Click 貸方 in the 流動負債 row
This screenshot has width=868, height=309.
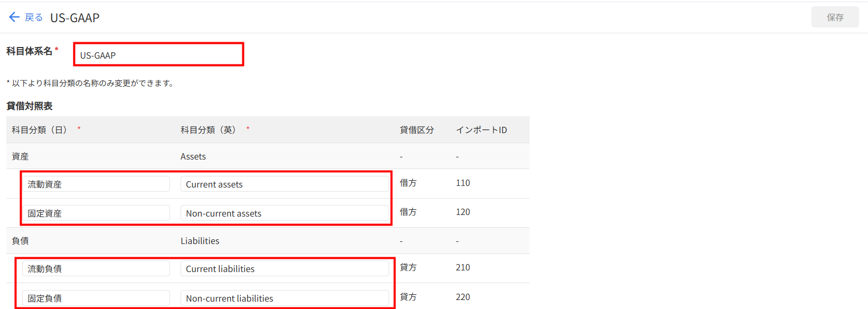(x=408, y=267)
